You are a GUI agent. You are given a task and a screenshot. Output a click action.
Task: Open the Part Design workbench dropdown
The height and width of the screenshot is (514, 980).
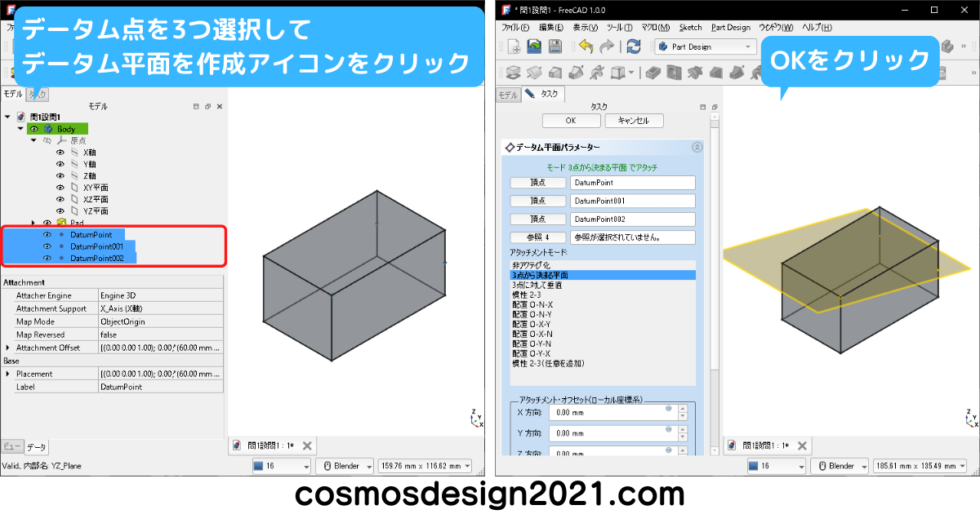[x=705, y=47]
